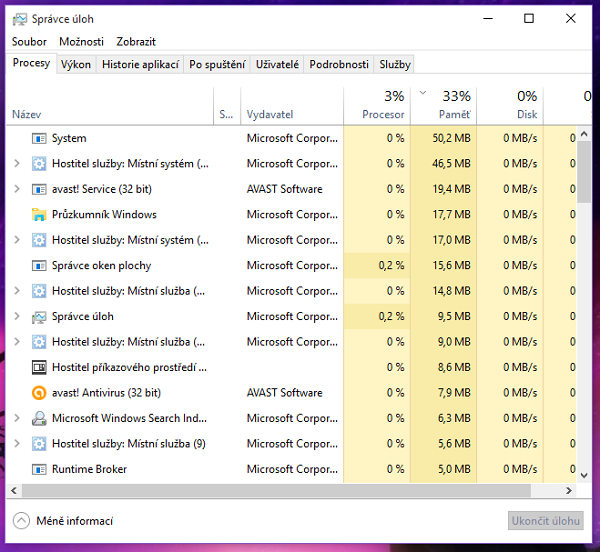Click the Průzkumník Windows folder icon

pos(39,215)
